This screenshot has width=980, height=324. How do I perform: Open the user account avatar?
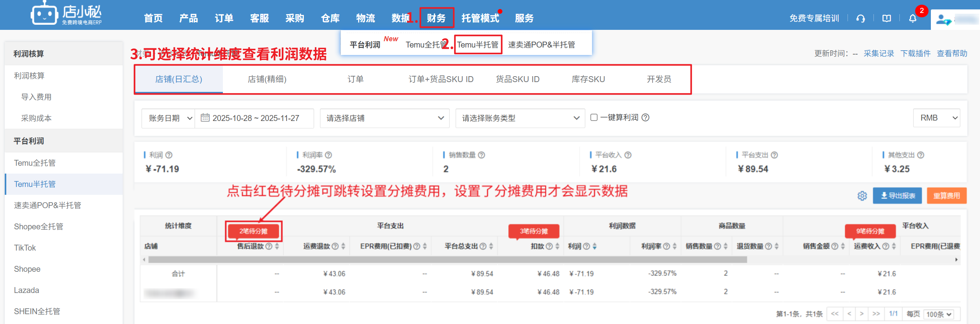(943, 19)
